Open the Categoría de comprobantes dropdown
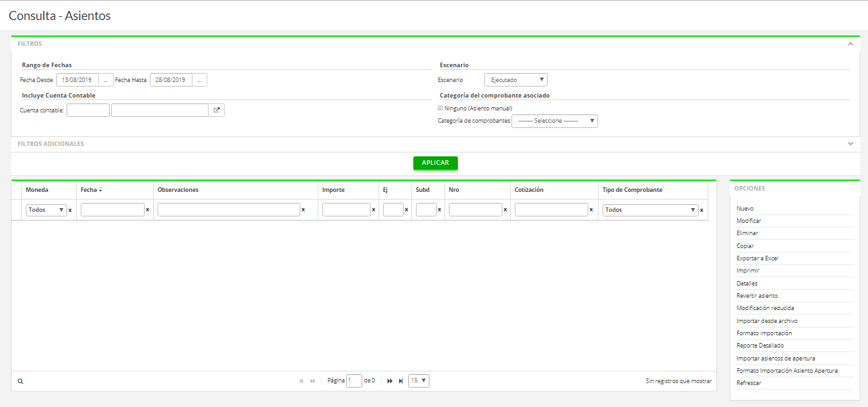The width and height of the screenshot is (868, 407). 555,121
